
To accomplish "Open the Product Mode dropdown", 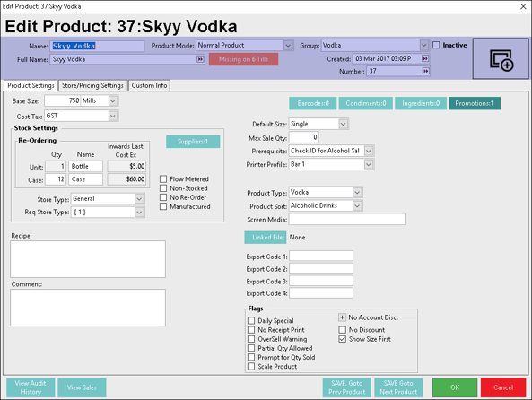I will [x=288, y=45].
